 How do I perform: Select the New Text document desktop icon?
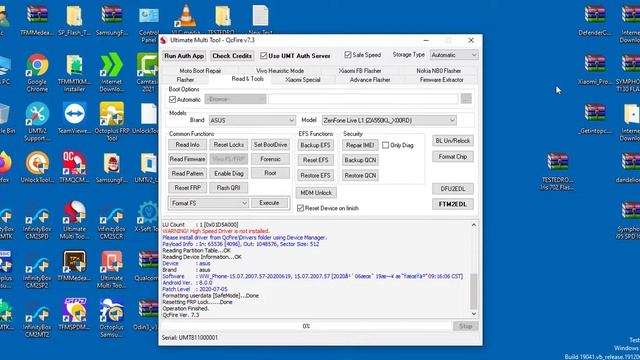point(260,20)
